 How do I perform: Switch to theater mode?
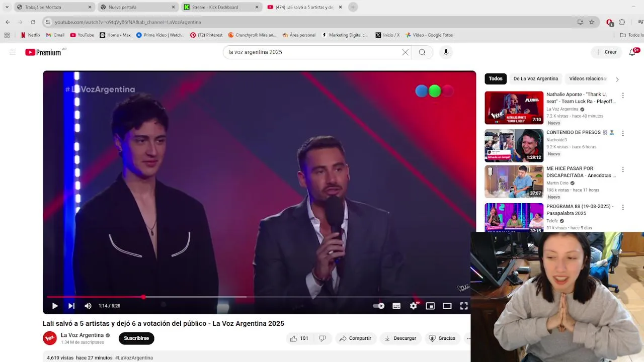[447, 306]
